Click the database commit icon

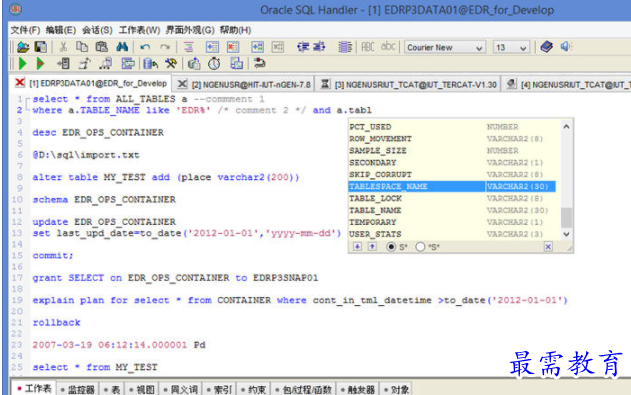coord(151,64)
